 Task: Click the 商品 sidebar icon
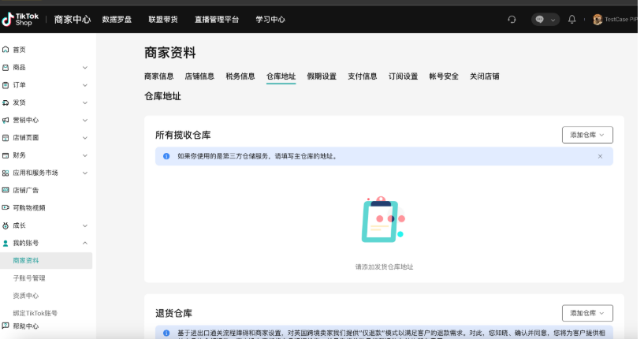pos(6,67)
